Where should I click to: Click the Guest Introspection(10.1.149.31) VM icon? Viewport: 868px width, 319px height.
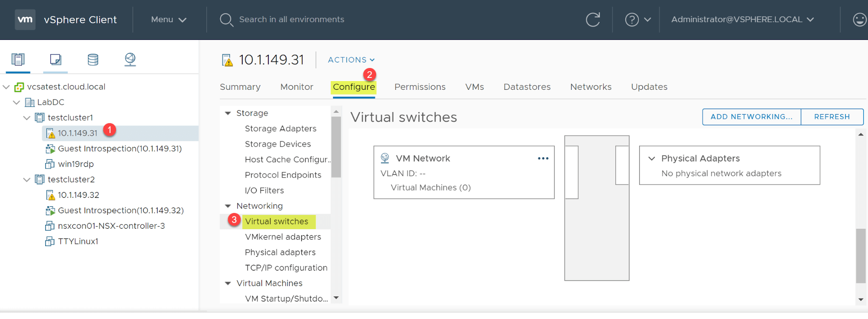pos(50,149)
